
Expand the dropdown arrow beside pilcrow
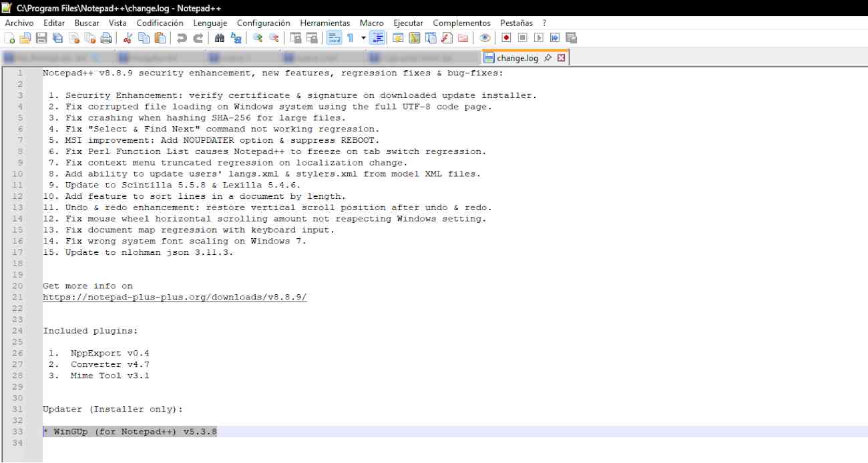pos(363,38)
